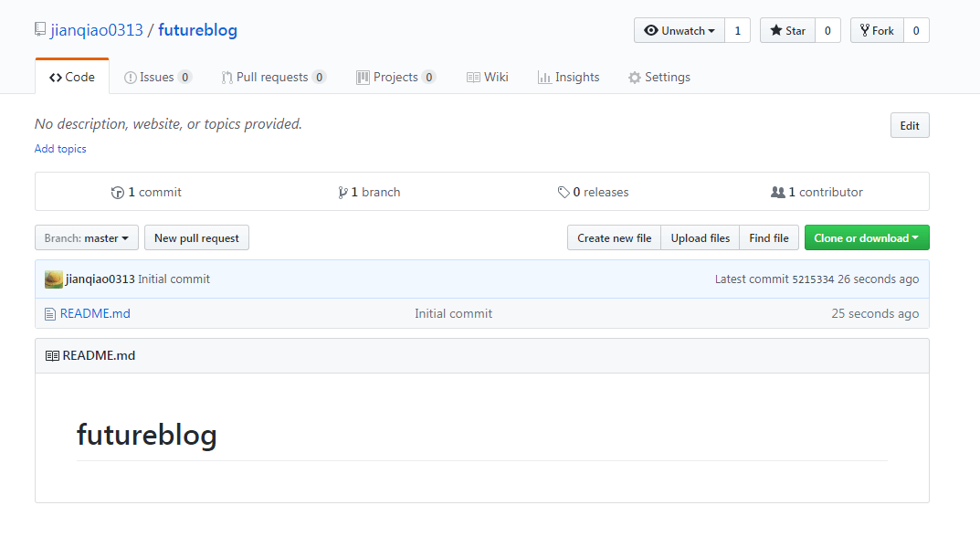This screenshot has width=980, height=558.
Task: Open the Unwatch dropdown
Action: tap(680, 30)
